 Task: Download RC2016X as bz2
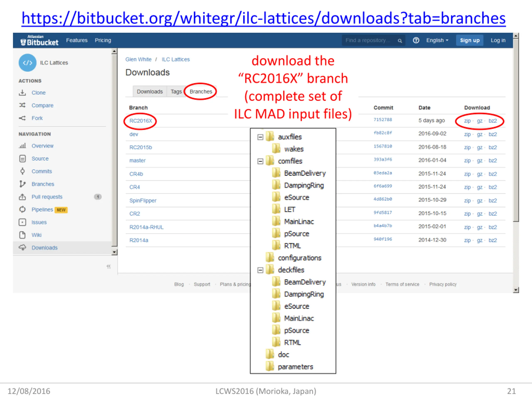click(x=493, y=121)
